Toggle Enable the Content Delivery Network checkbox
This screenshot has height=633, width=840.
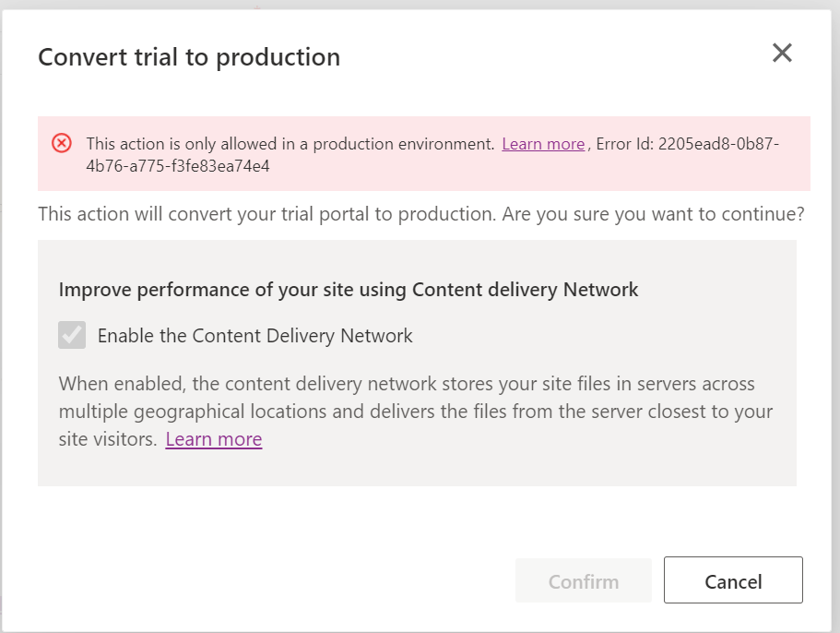point(72,335)
